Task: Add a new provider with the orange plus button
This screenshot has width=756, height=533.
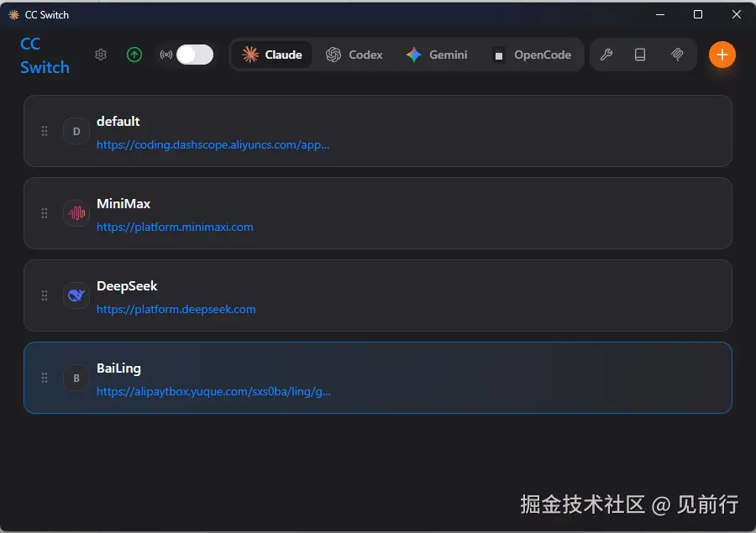Action: (x=722, y=55)
